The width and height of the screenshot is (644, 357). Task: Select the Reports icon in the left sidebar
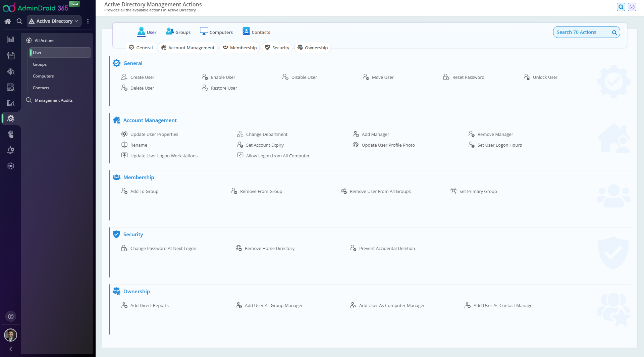[11, 55]
